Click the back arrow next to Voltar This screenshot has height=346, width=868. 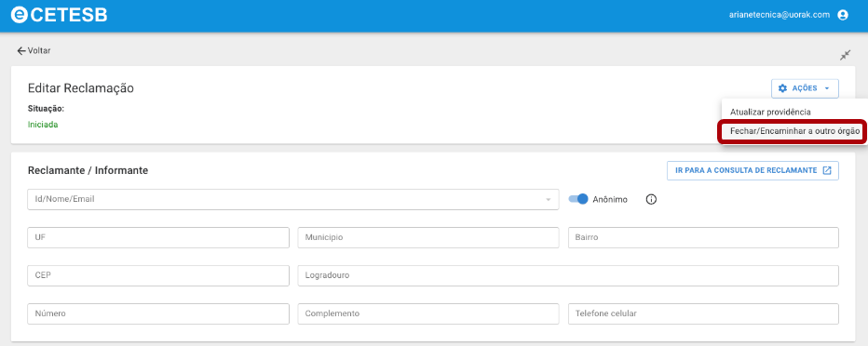coord(21,51)
